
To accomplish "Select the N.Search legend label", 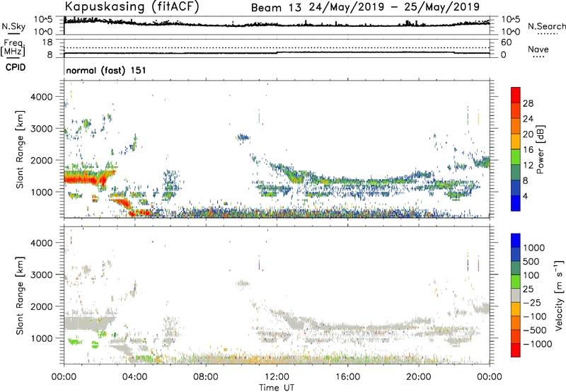I will (x=546, y=26).
